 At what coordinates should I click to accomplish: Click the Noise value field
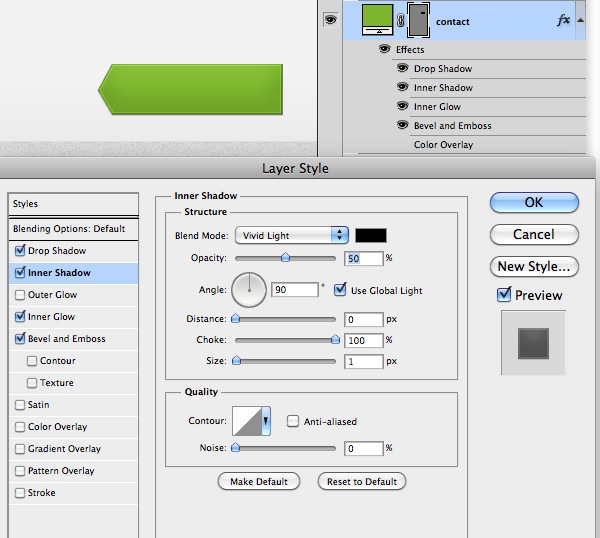click(x=364, y=448)
